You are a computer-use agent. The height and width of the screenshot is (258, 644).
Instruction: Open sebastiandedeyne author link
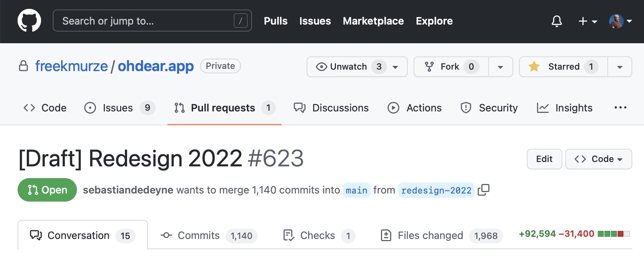[x=128, y=190]
